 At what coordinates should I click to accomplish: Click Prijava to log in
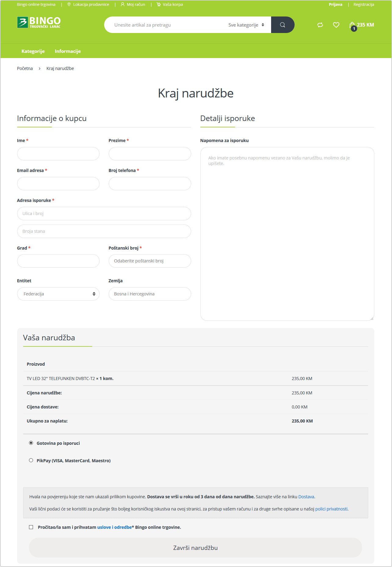tap(336, 5)
